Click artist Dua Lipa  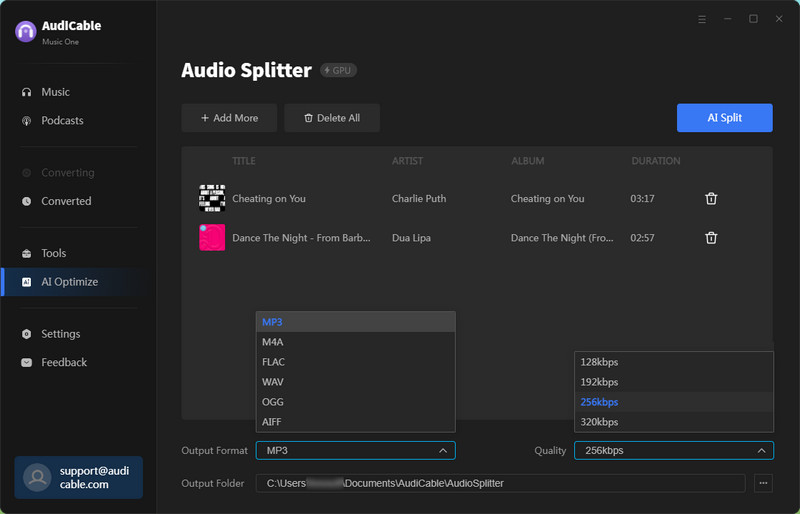[411, 238]
